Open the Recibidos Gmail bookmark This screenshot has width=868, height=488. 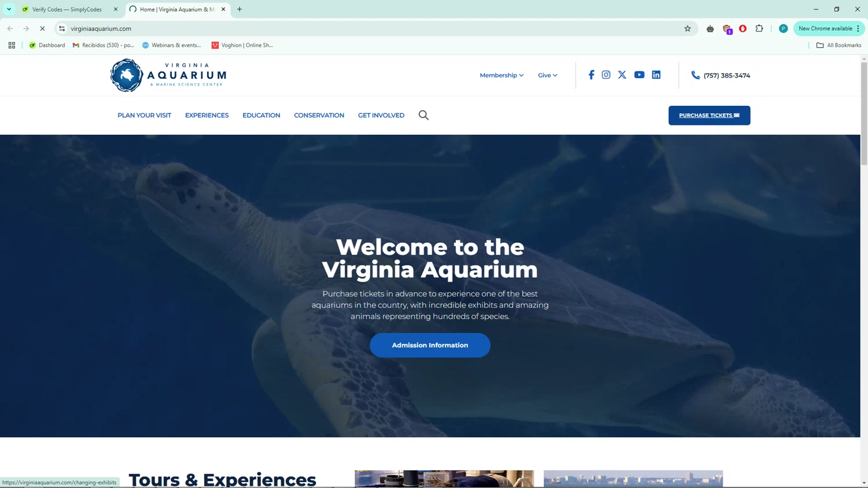pos(103,45)
